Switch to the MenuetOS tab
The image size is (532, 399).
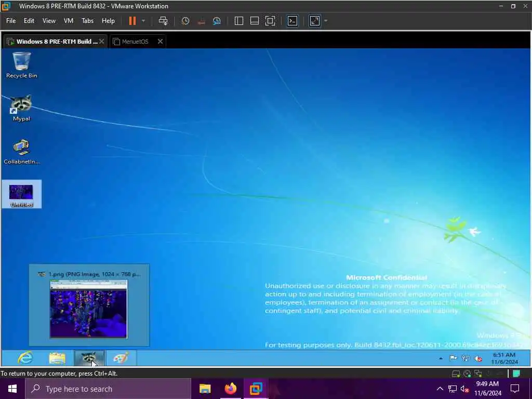coord(135,42)
